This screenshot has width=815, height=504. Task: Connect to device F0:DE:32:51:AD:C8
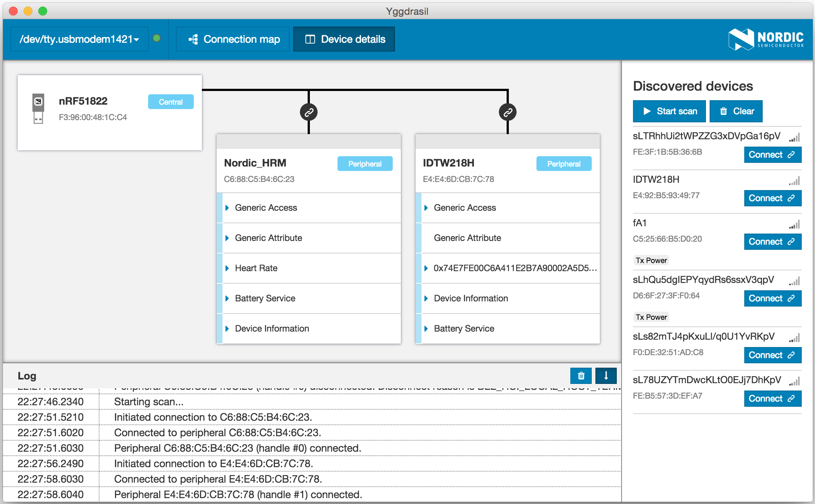tap(773, 355)
